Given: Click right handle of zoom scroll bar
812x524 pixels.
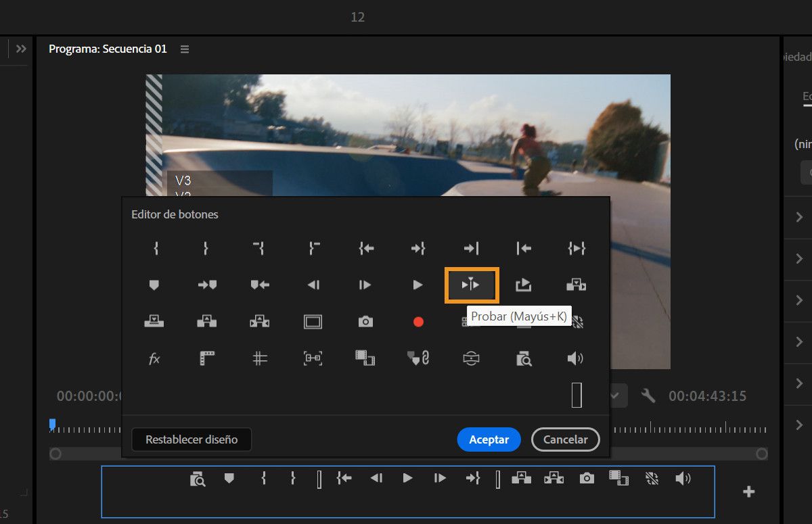Looking at the screenshot, I should pyautogui.click(x=762, y=454).
